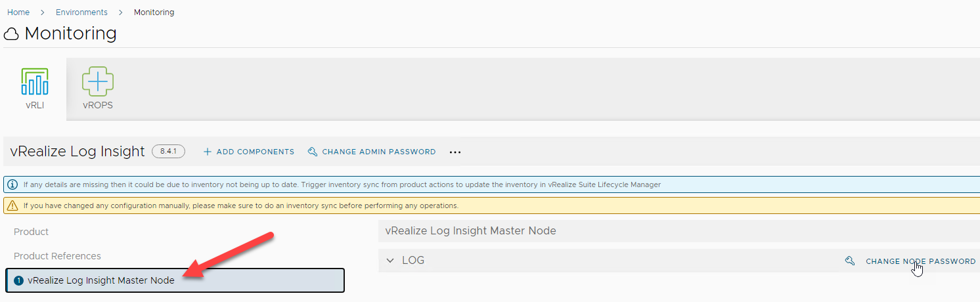Click the 8.4.1 version badge
The height and width of the screenshot is (302, 980).
tap(168, 152)
